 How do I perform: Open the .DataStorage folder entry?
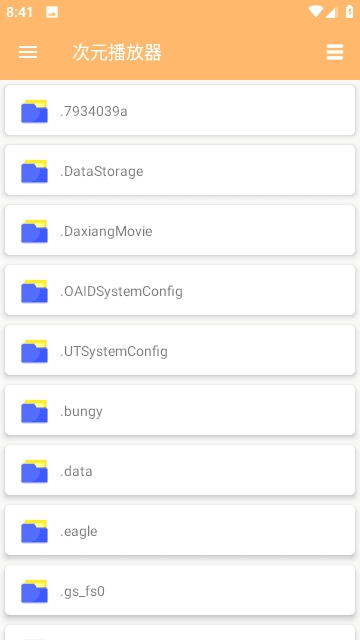(x=180, y=170)
